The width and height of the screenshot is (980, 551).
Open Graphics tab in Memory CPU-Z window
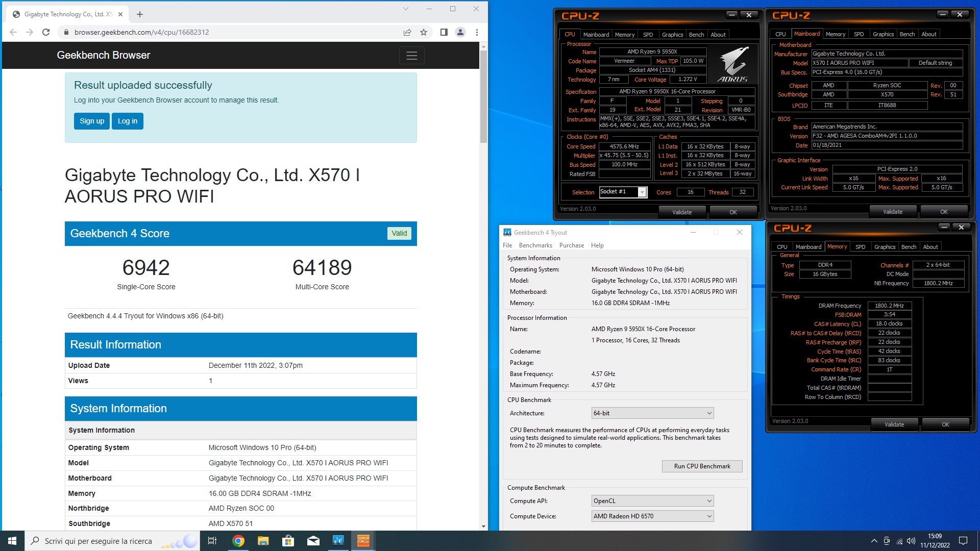pyautogui.click(x=885, y=247)
